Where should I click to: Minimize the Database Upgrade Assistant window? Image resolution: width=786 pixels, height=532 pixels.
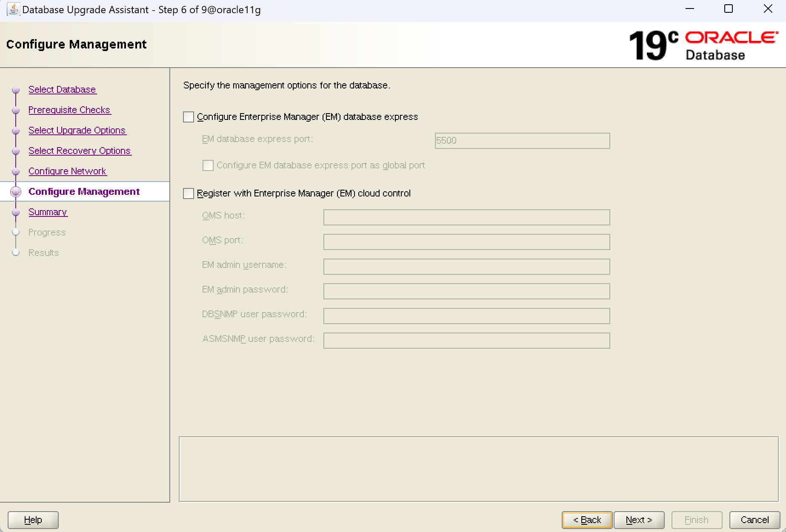[690, 9]
